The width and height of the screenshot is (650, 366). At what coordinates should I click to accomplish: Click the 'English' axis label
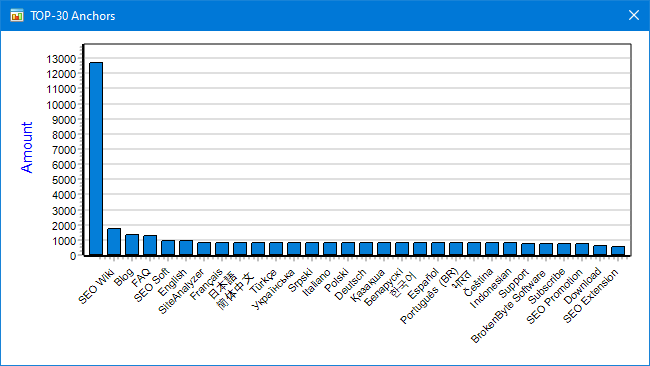click(172, 283)
